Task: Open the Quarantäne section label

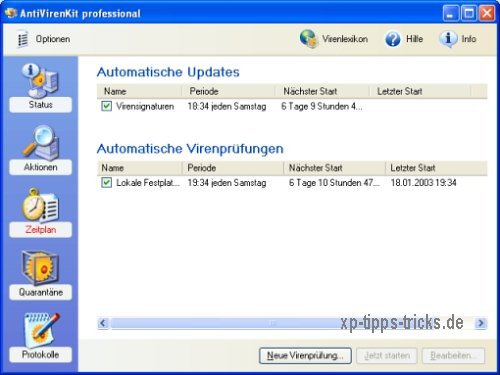Action: pos(41,292)
